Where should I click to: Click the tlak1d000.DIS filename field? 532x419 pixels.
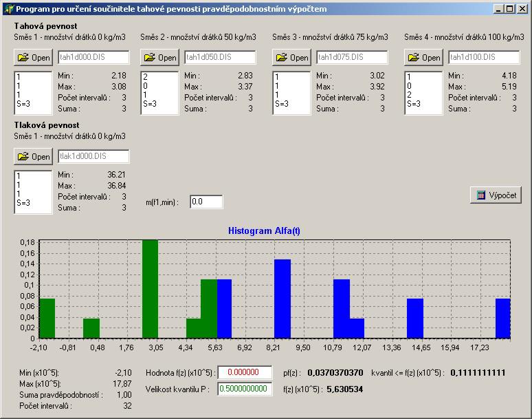pyautogui.click(x=93, y=156)
